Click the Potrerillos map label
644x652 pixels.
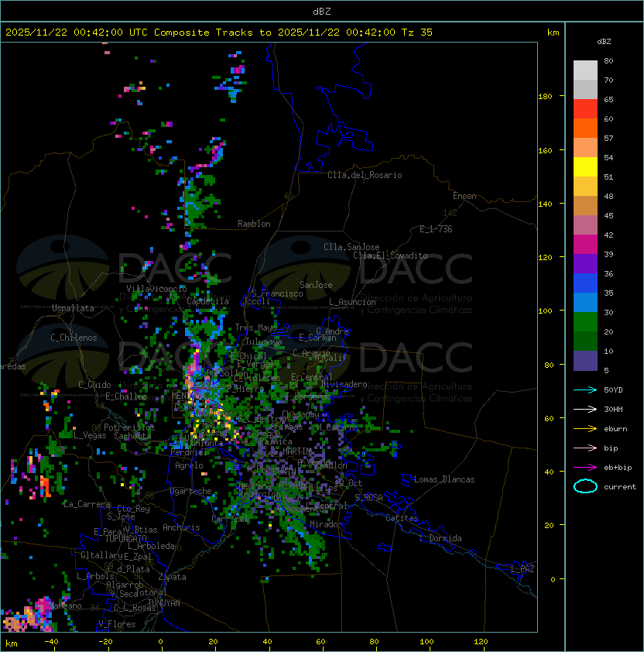pos(129,427)
